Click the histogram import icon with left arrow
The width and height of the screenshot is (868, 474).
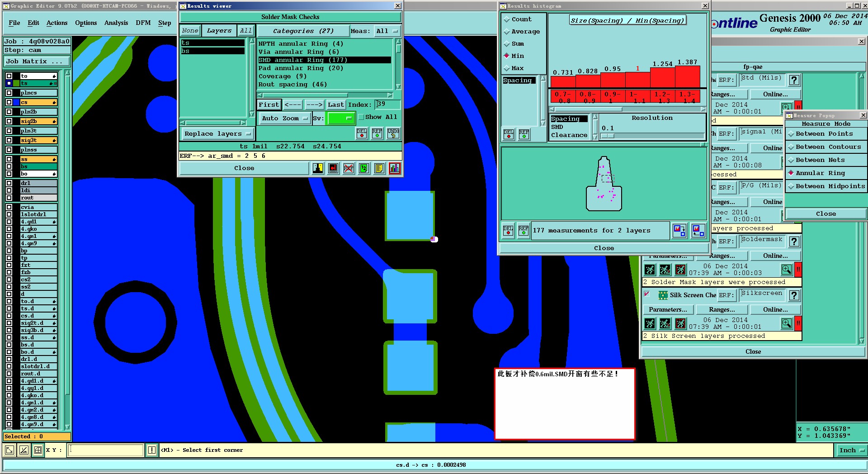(698, 230)
